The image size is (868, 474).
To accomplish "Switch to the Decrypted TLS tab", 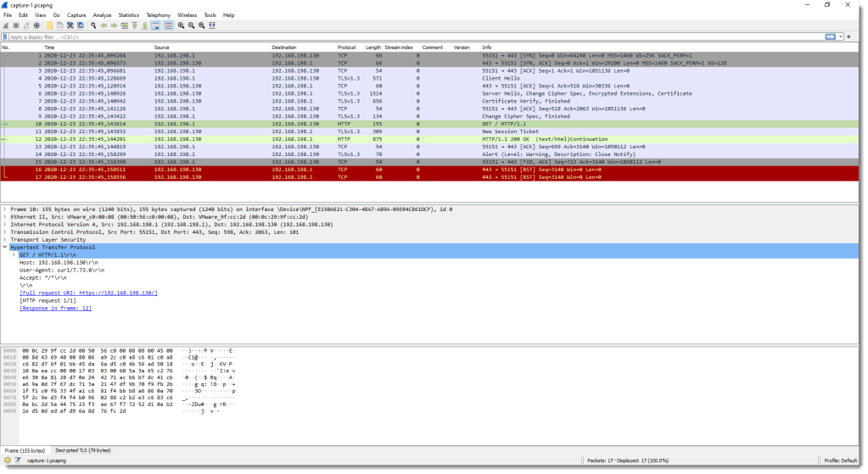I will (x=82, y=449).
